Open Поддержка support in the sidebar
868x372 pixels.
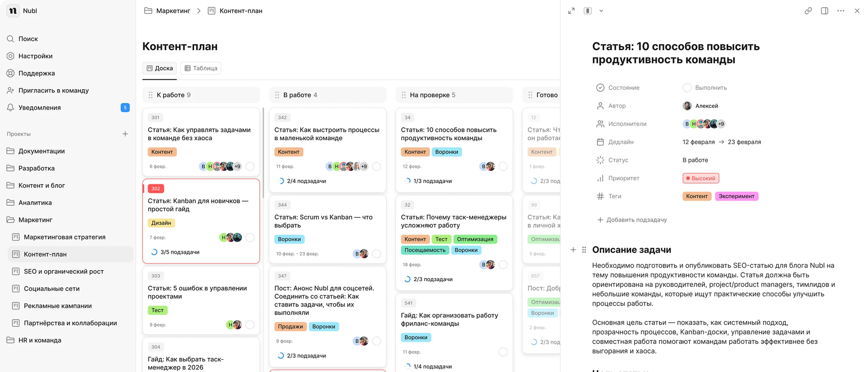point(31,73)
